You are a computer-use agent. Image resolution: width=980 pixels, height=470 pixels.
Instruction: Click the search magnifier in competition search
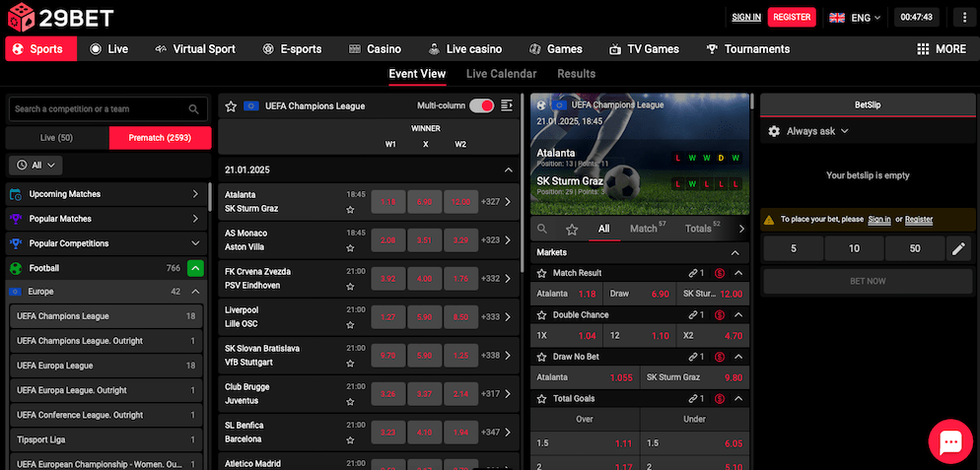click(194, 109)
